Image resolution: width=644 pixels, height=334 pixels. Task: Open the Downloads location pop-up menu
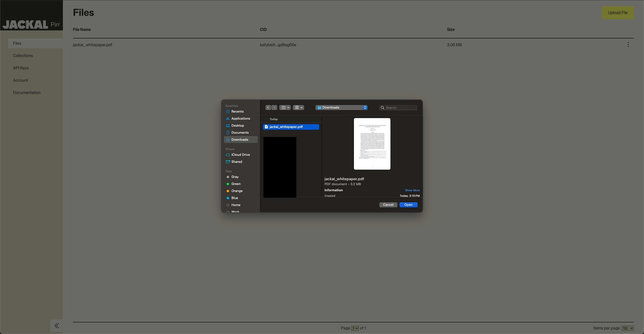pos(341,108)
